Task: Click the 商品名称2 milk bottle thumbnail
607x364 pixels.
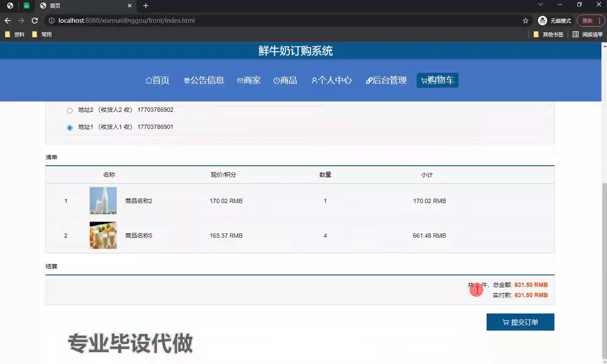Action: tap(103, 201)
